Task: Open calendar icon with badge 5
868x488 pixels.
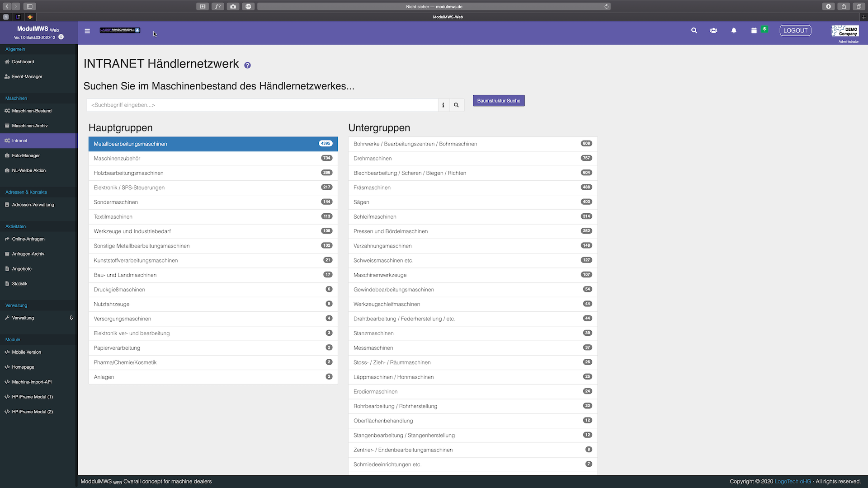Action: click(754, 31)
